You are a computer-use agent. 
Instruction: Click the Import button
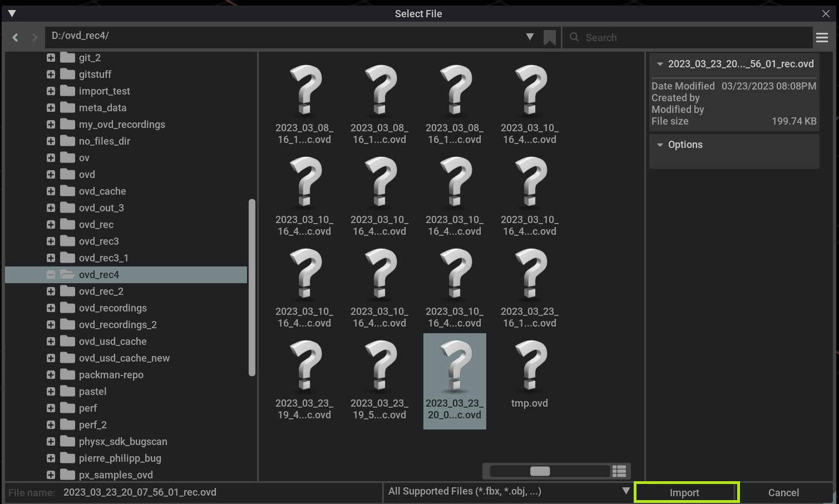point(685,492)
